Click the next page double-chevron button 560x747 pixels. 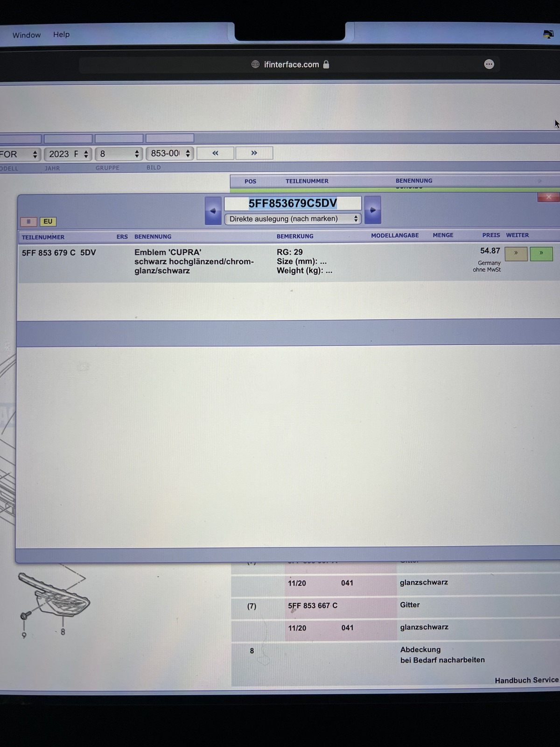[254, 153]
